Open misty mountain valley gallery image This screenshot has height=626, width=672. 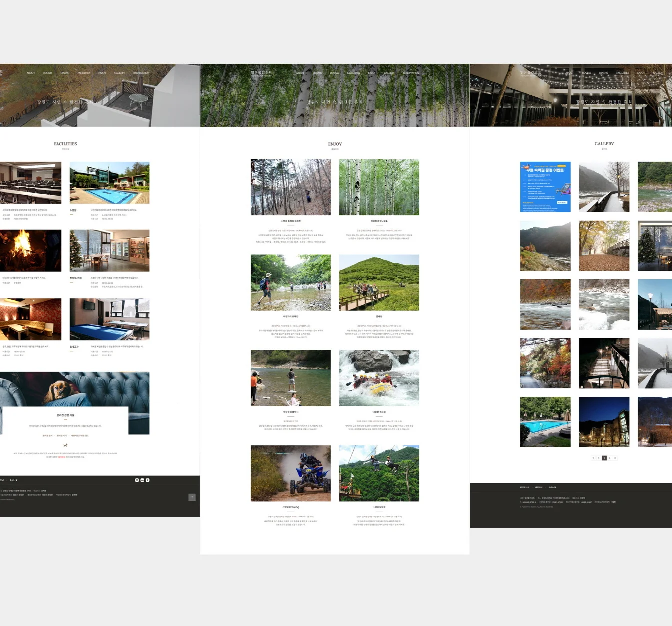(545, 246)
